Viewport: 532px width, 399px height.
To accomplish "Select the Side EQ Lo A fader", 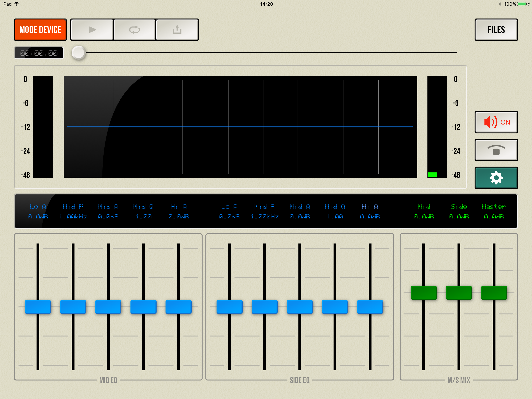I will click(229, 307).
